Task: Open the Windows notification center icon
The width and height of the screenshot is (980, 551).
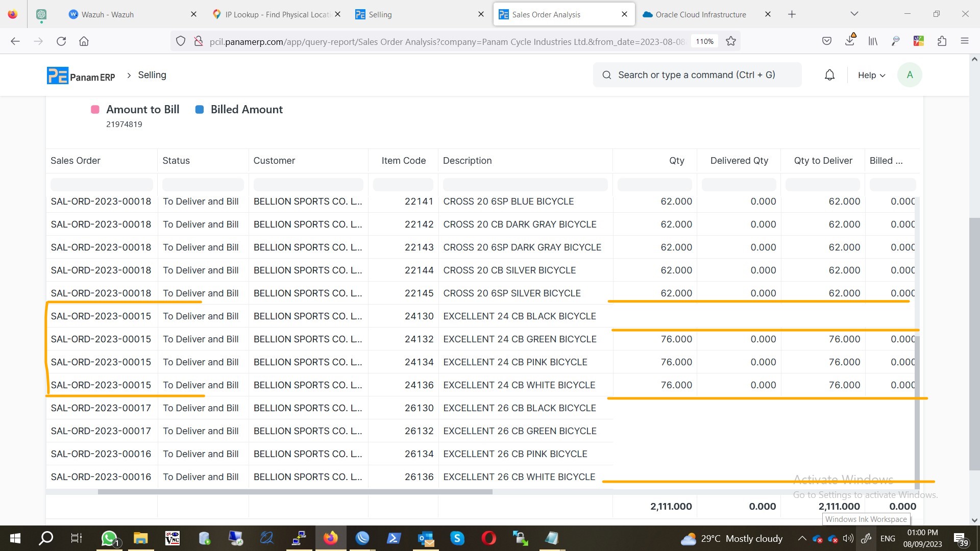Action: tap(961, 539)
